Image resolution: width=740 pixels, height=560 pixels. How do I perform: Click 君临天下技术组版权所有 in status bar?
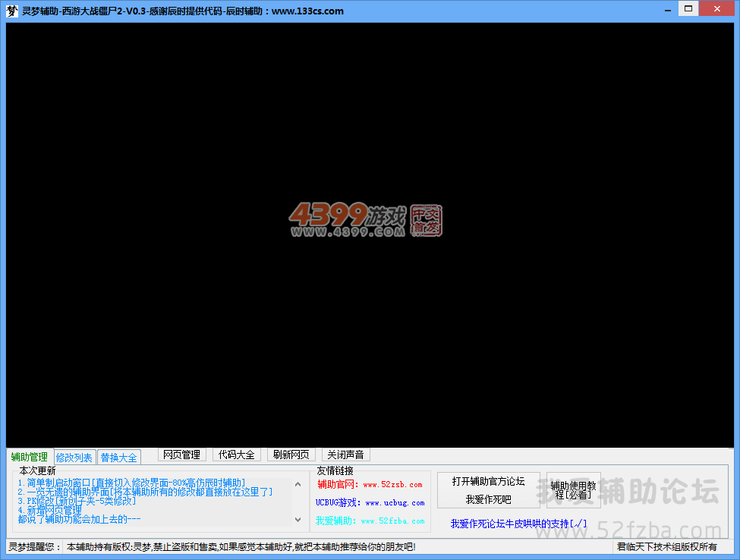tap(667, 547)
